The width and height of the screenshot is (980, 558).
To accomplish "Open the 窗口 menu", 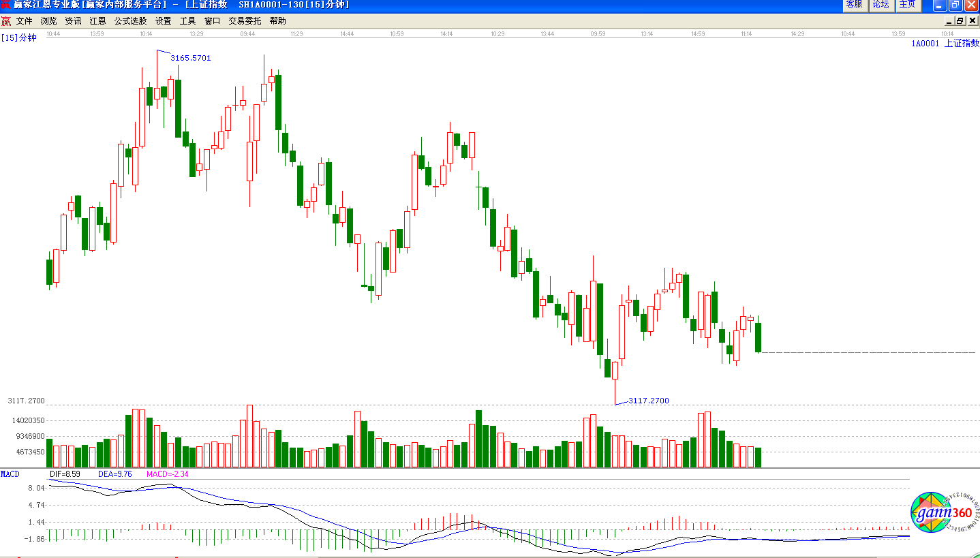I will click(212, 21).
